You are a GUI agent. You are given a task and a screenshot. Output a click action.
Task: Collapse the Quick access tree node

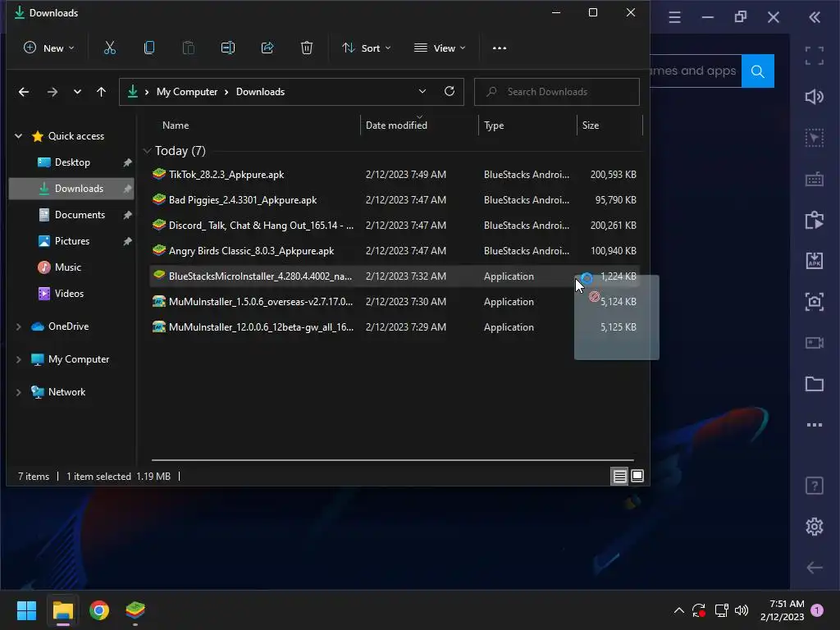[18, 136]
